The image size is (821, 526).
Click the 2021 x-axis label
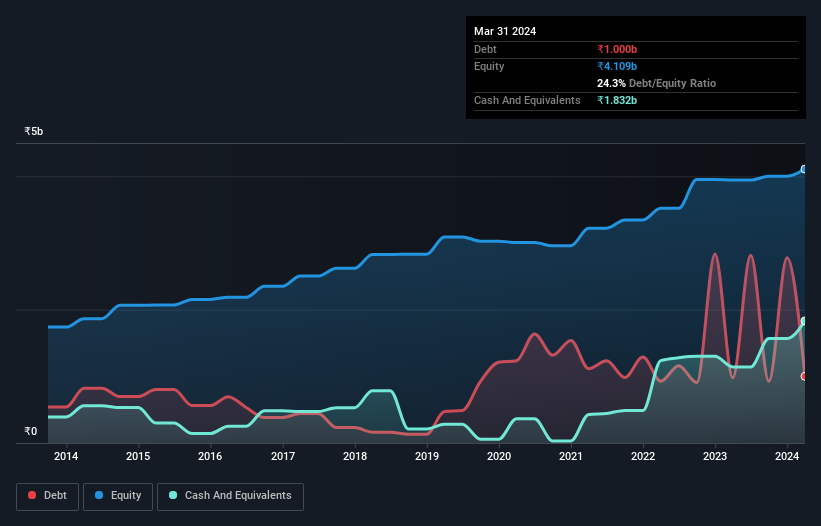tap(571, 456)
